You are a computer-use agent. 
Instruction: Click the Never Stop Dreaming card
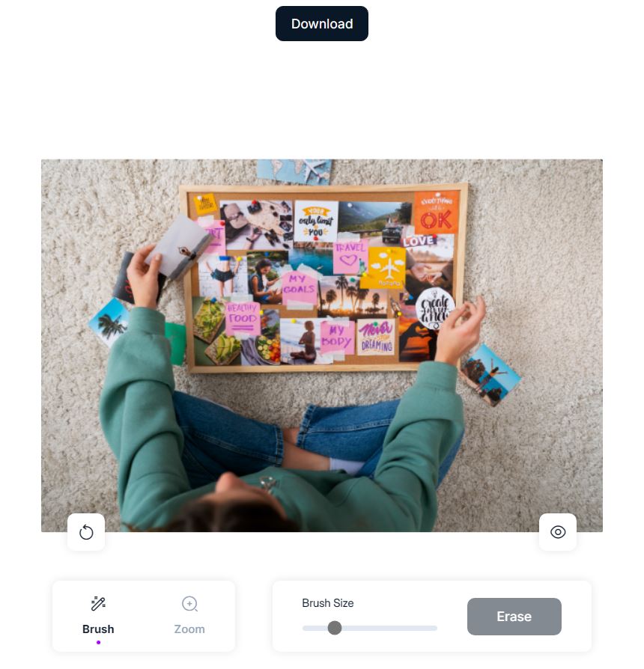[375, 337]
